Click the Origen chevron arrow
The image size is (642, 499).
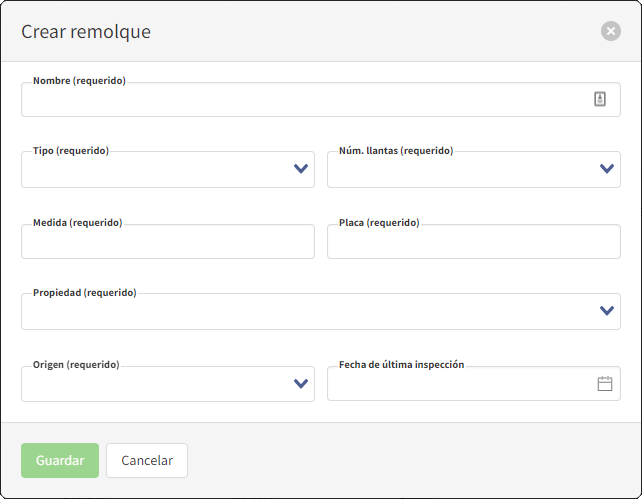(x=301, y=383)
